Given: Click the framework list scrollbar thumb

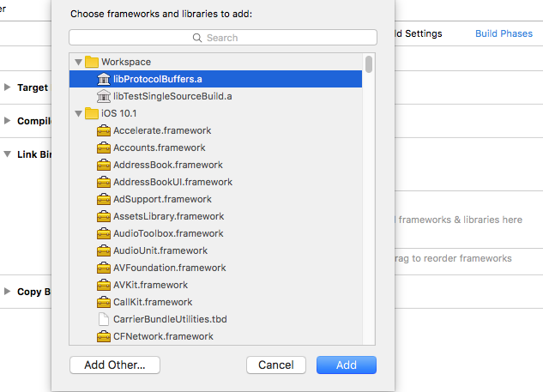Looking at the screenshot, I should [369, 65].
